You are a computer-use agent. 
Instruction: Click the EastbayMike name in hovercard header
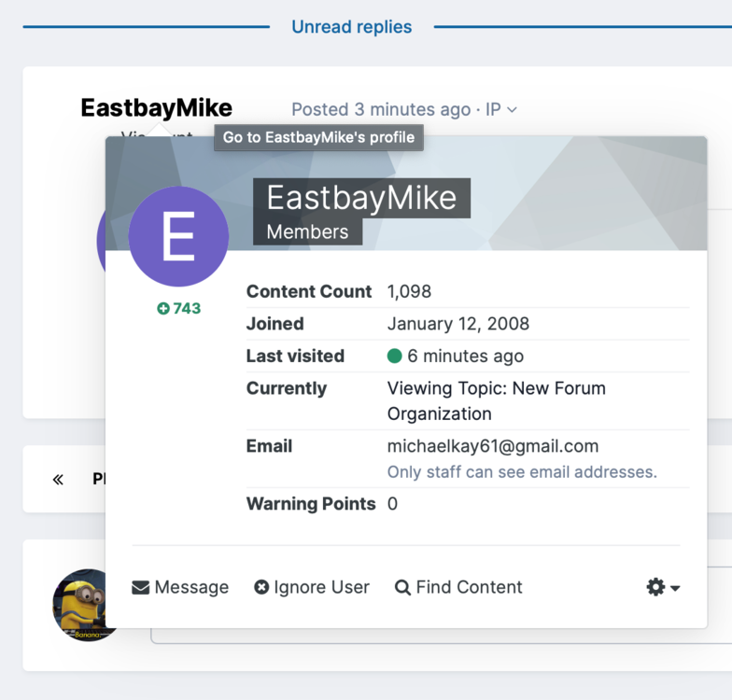pos(361,198)
